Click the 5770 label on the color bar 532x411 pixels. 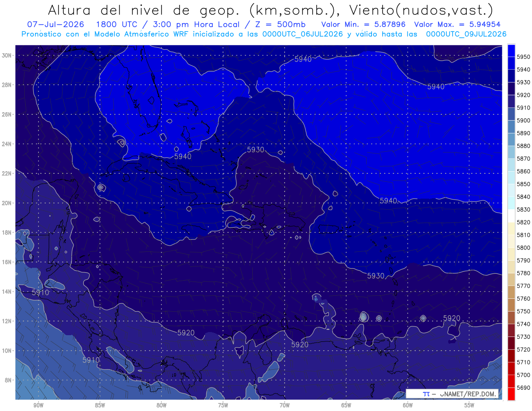(x=524, y=286)
